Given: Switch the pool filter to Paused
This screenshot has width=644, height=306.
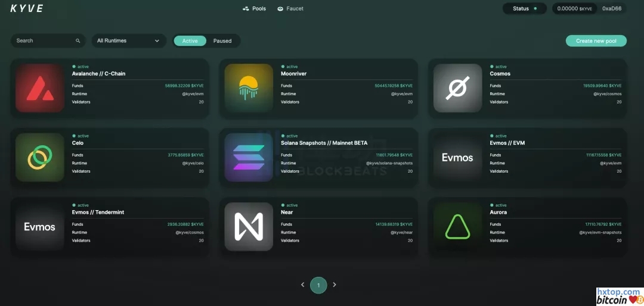Looking at the screenshot, I should pos(222,41).
